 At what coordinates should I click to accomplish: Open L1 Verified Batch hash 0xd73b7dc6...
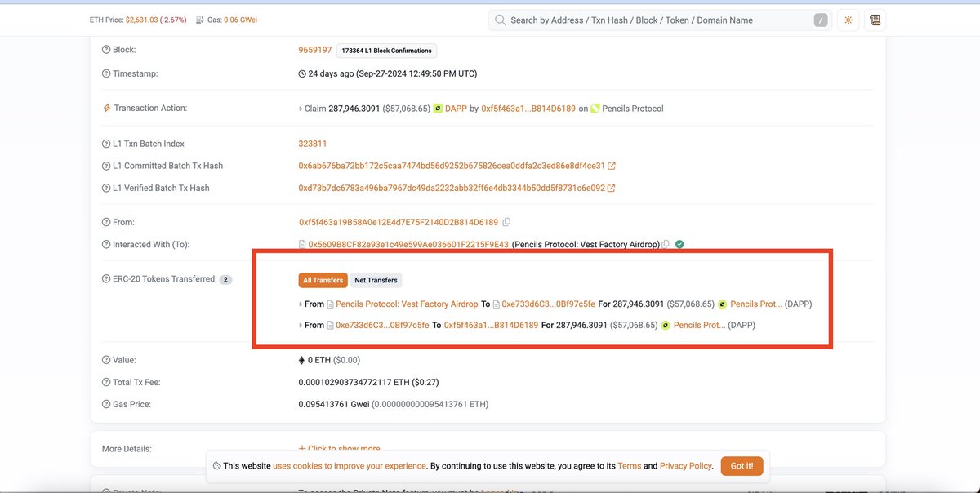452,188
